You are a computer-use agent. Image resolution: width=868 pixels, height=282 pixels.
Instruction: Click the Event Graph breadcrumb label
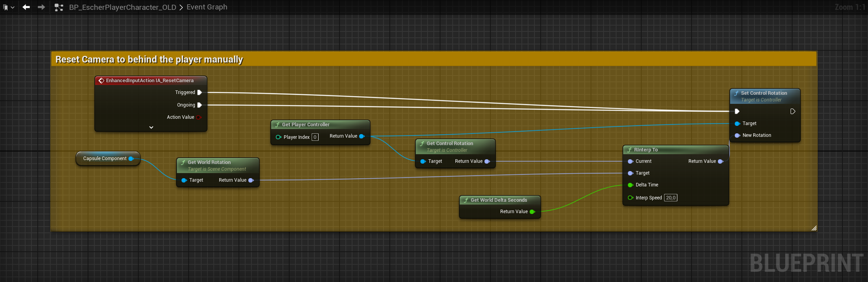coord(207,7)
